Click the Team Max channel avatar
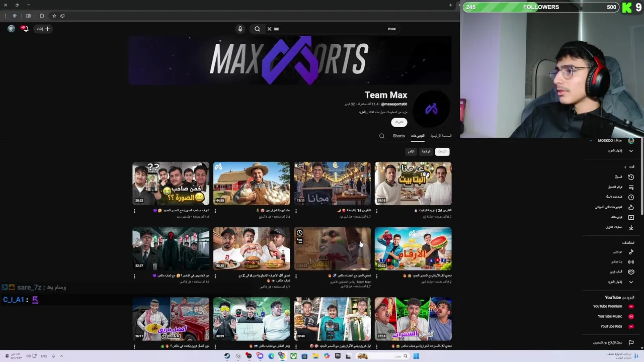The height and width of the screenshot is (362, 644). pyautogui.click(x=431, y=109)
